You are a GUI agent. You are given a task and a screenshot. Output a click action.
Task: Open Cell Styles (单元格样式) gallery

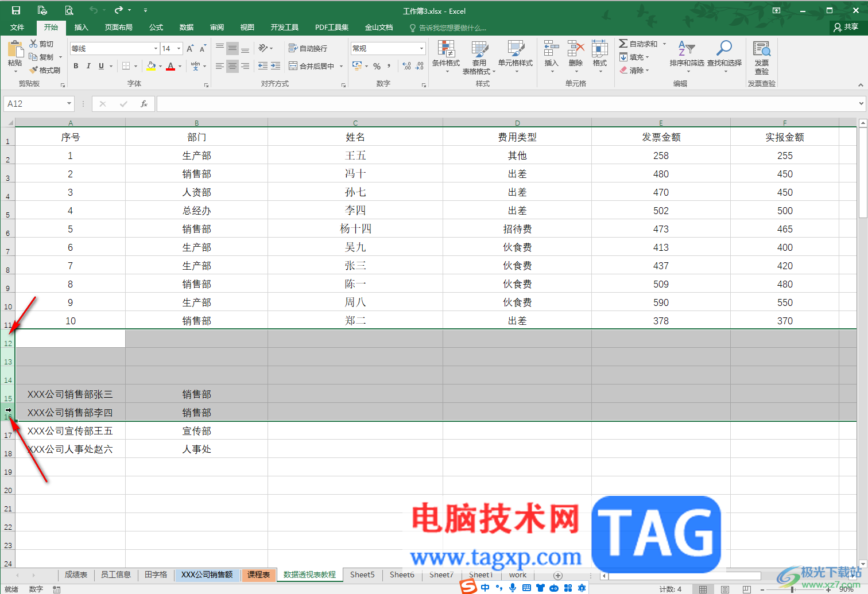(516, 57)
